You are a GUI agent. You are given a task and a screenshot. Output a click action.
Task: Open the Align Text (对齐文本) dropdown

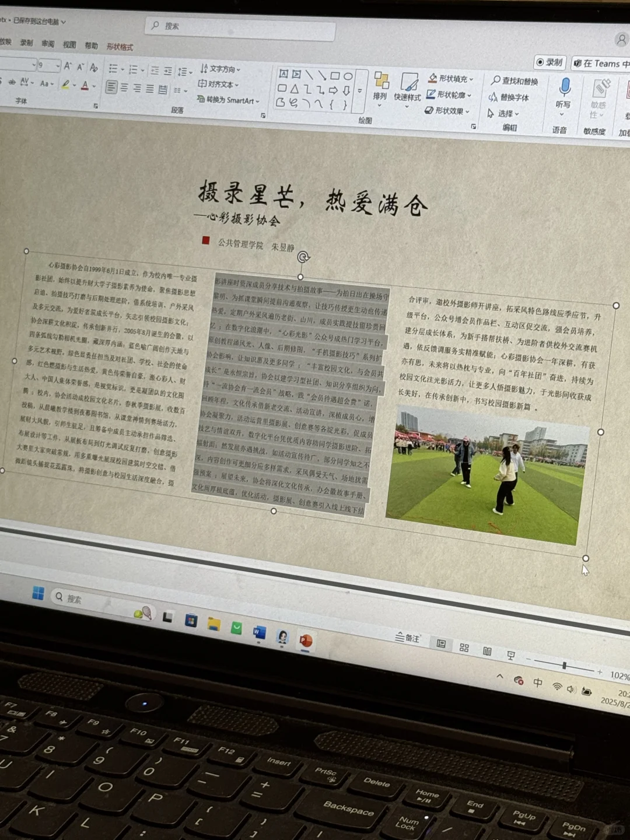pyautogui.click(x=218, y=85)
